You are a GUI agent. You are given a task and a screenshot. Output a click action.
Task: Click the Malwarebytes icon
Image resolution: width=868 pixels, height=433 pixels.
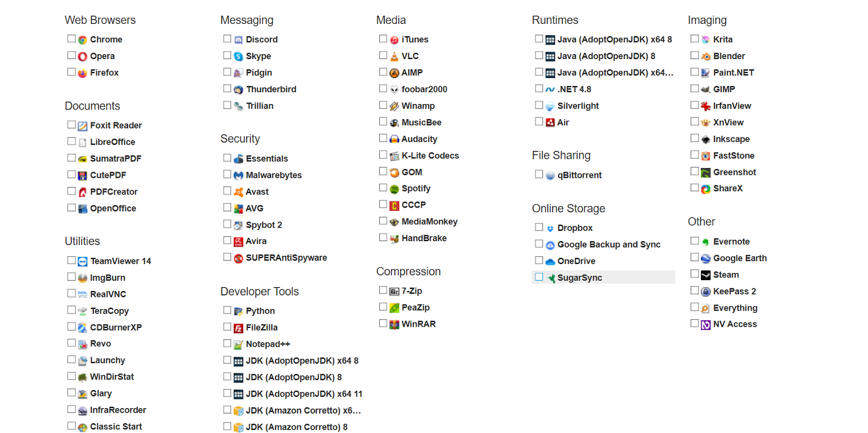click(x=238, y=176)
